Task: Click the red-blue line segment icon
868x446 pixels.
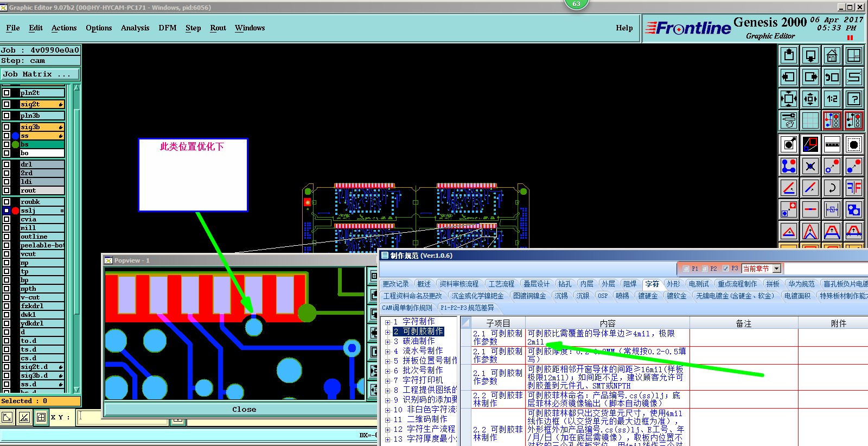Action: point(810,209)
